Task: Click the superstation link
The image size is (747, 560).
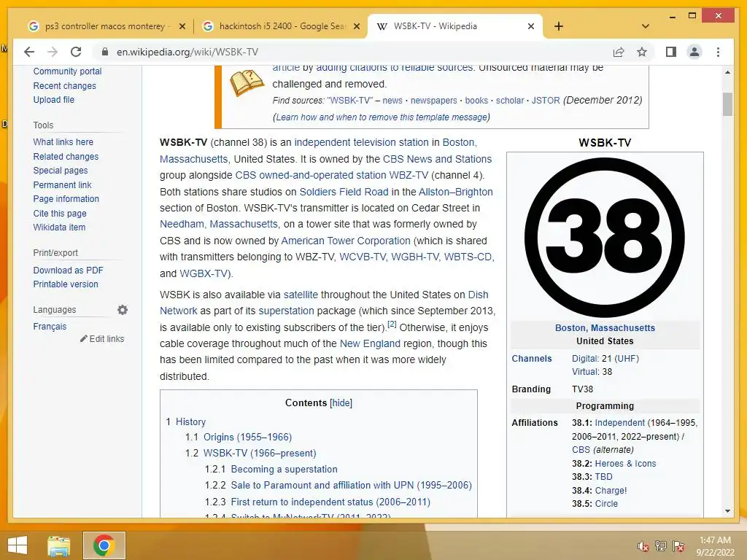Action: coord(286,311)
